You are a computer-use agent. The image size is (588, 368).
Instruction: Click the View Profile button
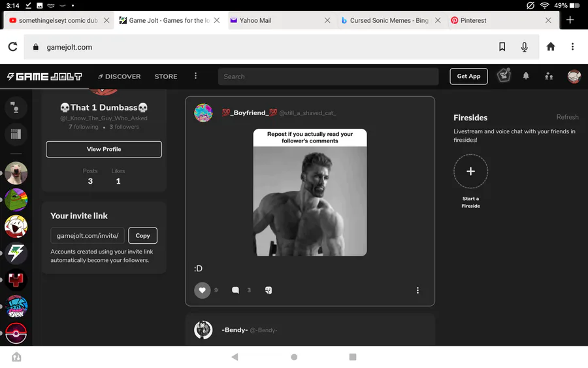coord(104,149)
